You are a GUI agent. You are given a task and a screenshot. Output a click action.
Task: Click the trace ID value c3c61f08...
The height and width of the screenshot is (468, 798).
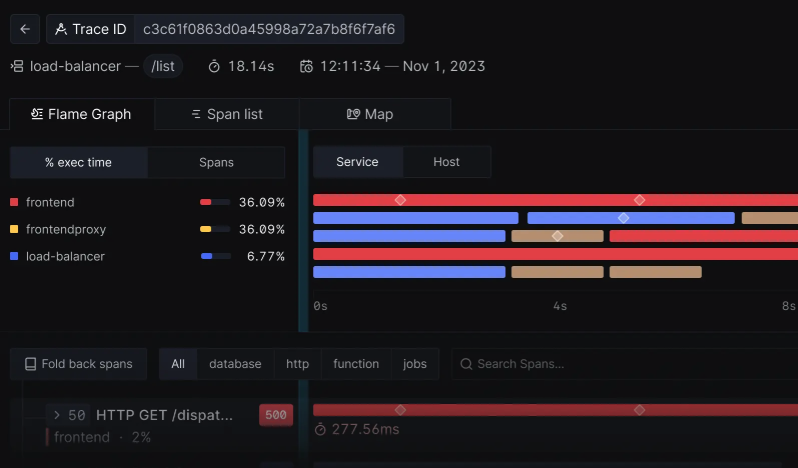pos(269,30)
